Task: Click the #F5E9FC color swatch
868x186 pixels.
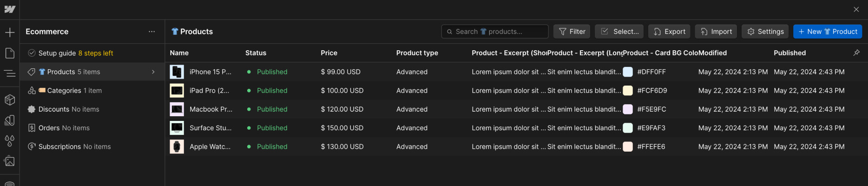Action: click(x=628, y=109)
